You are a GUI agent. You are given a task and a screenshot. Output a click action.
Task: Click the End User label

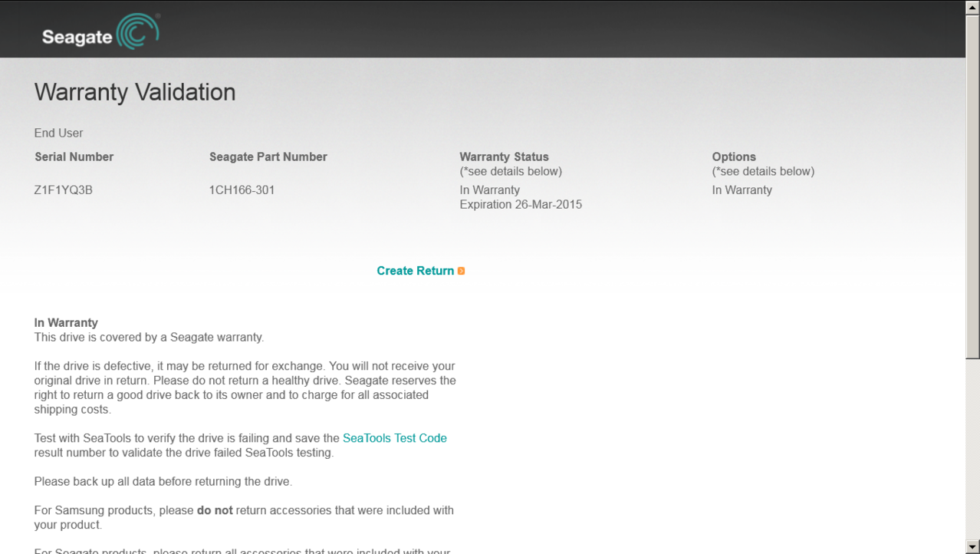(x=59, y=133)
